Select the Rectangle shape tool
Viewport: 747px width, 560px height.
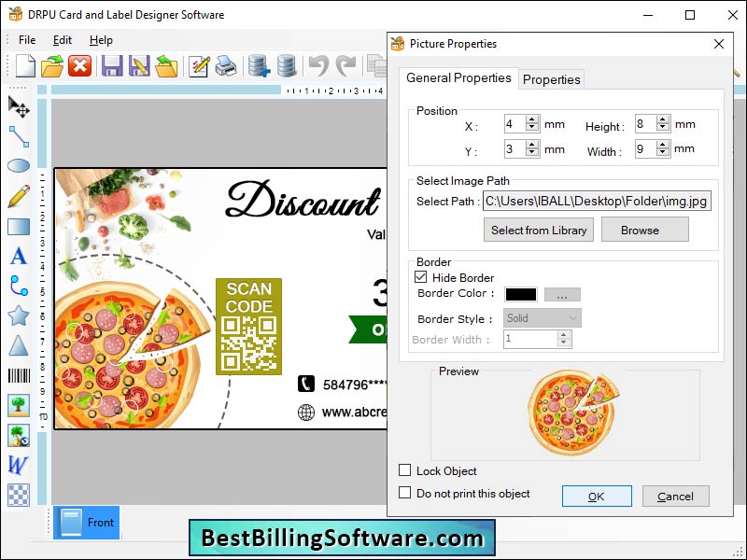tap(19, 227)
